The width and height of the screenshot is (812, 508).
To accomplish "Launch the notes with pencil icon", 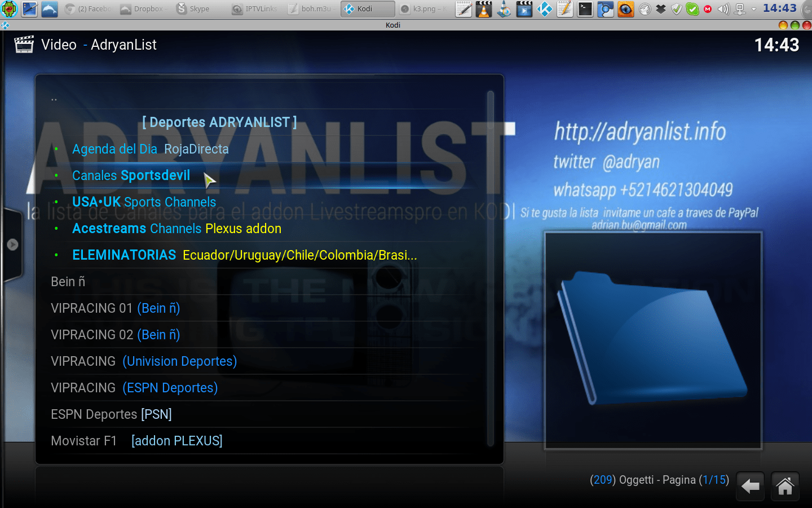I will 565,9.
